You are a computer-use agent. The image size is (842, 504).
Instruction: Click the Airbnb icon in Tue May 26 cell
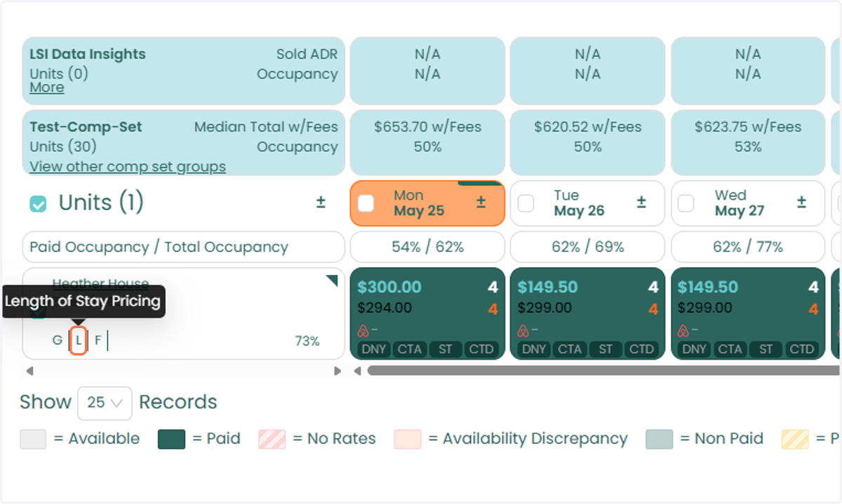523,330
